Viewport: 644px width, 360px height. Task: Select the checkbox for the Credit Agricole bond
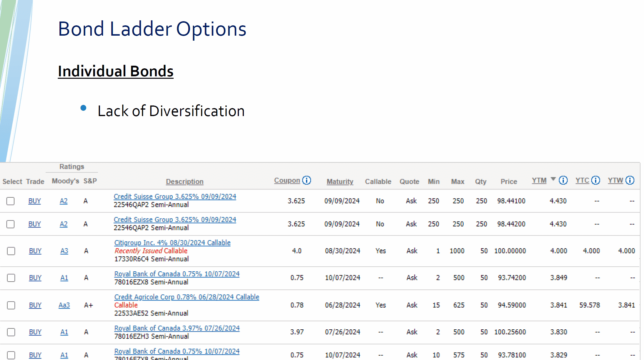11,305
